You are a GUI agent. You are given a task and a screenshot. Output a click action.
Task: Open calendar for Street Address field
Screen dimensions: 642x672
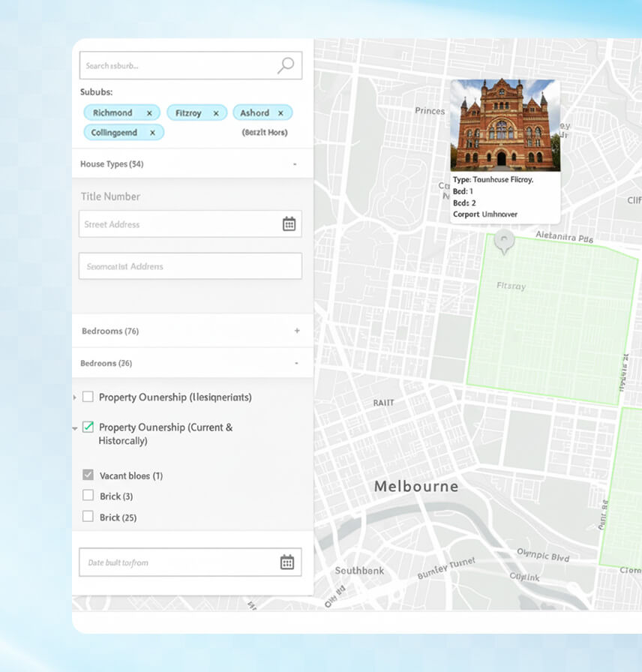coord(289,224)
